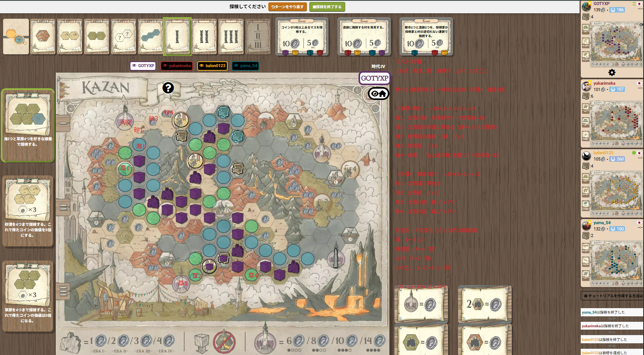
Task: Click the tower hex labeled 砂2
Action: coord(125,121)
